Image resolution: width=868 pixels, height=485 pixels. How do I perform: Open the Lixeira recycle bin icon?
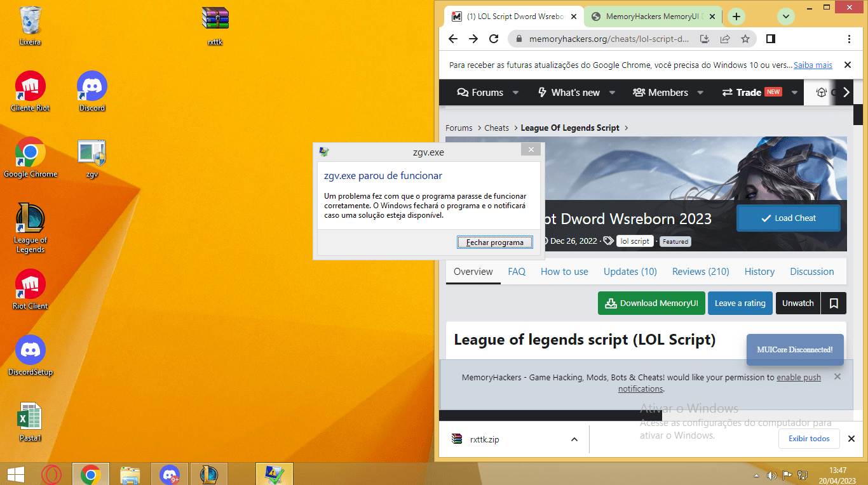[x=31, y=25]
